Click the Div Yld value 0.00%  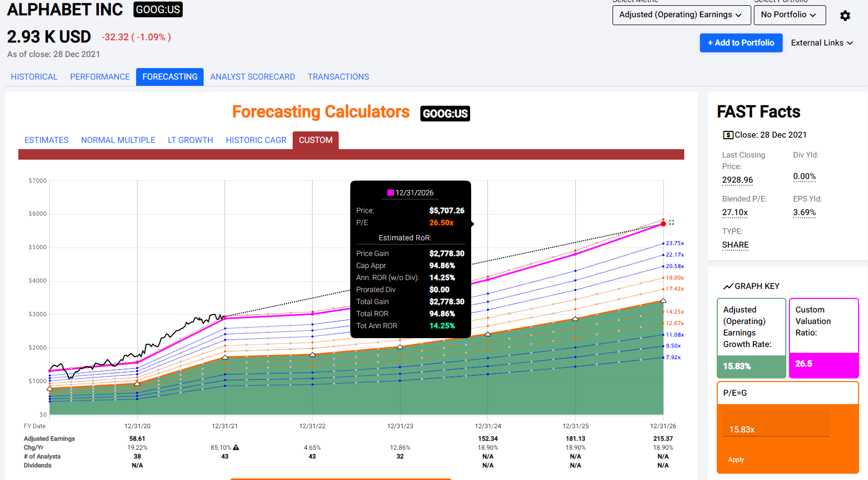pyautogui.click(x=804, y=176)
